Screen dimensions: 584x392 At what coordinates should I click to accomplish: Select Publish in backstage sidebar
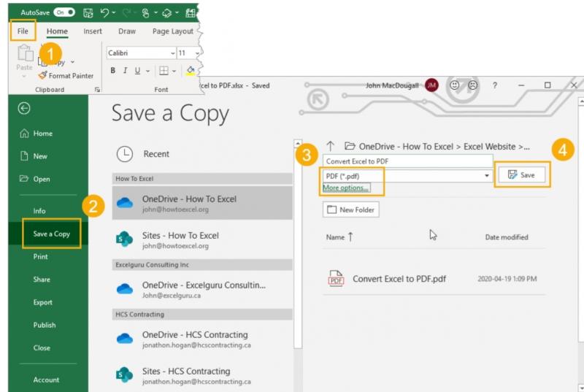point(45,325)
